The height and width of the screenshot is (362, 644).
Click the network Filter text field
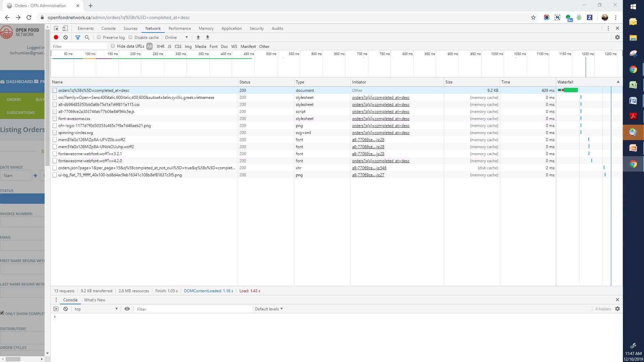pyautogui.click(x=79, y=47)
